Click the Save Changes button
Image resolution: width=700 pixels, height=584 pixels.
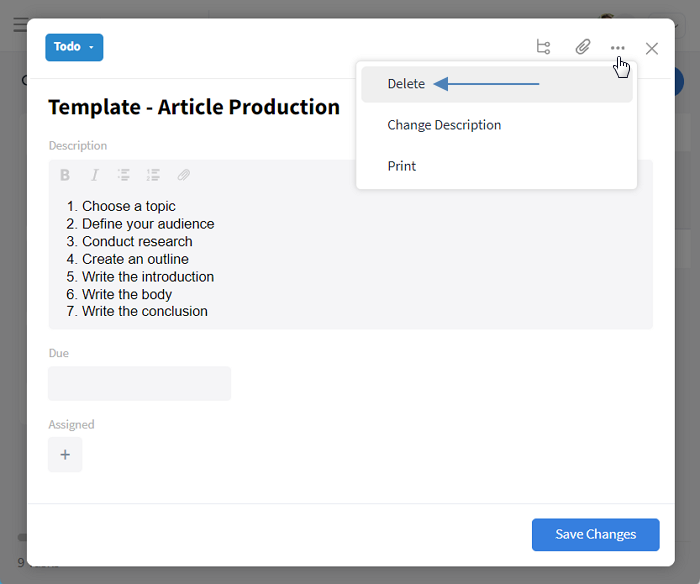coord(595,534)
